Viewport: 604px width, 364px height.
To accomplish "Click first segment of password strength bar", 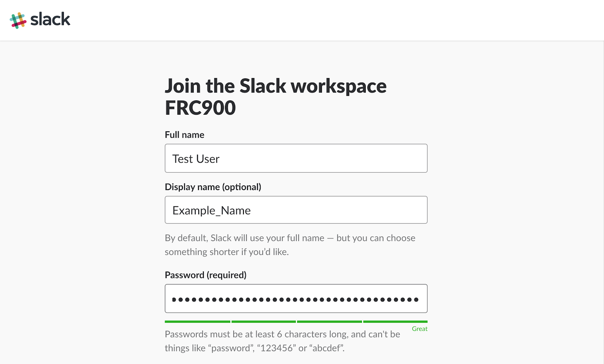I will pos(197,322).
